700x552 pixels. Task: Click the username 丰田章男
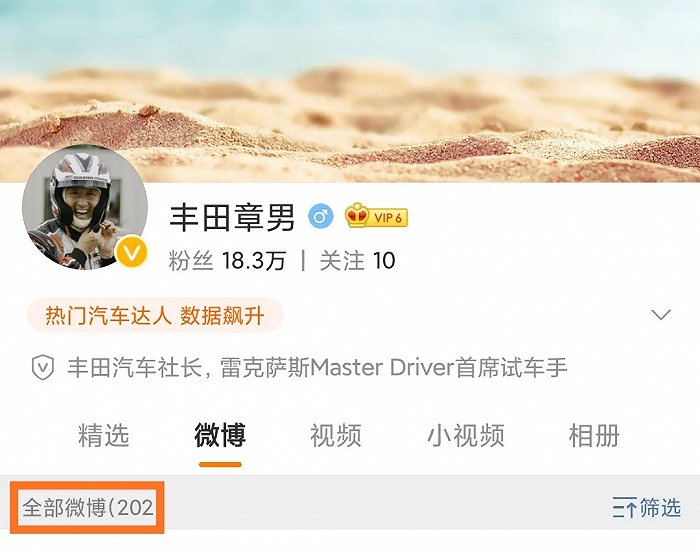click(232, 217)
